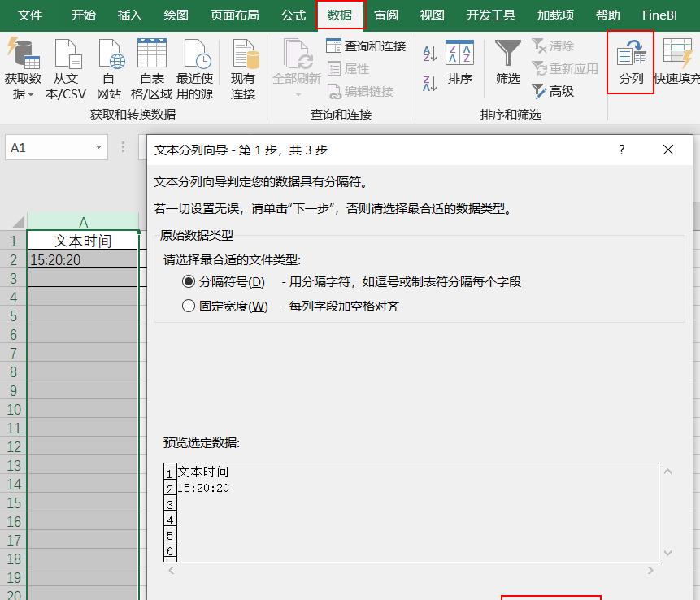Sort ascending with the A-Z icon
The width and height of the screenshot is (700, 600).
pyautogui.click(x=429, y=53)
